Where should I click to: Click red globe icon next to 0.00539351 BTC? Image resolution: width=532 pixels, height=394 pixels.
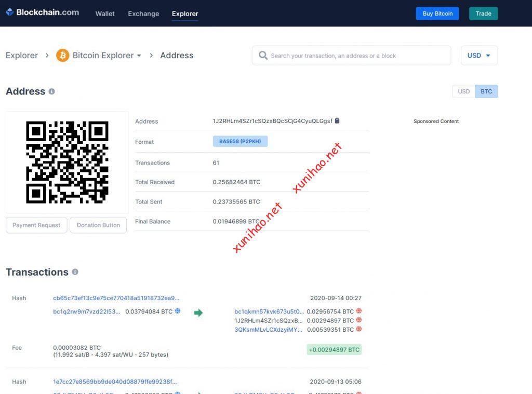358,329
